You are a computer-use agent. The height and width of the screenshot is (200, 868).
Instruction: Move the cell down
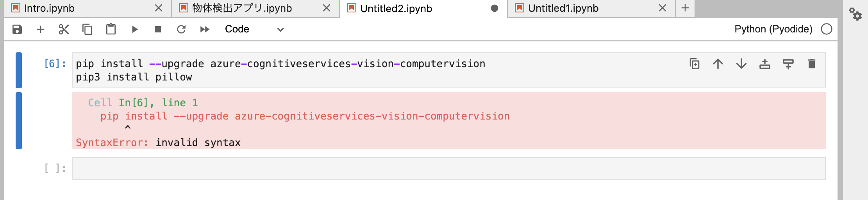tap(741, 64)
